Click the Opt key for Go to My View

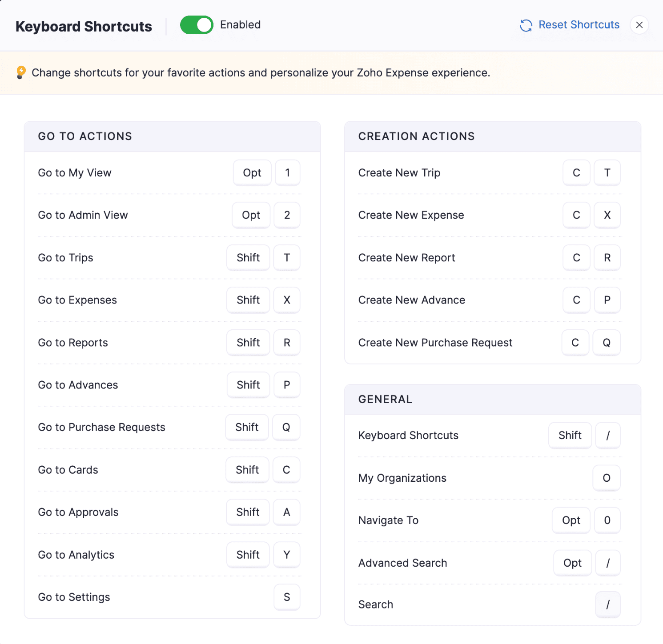coord(252,173)
